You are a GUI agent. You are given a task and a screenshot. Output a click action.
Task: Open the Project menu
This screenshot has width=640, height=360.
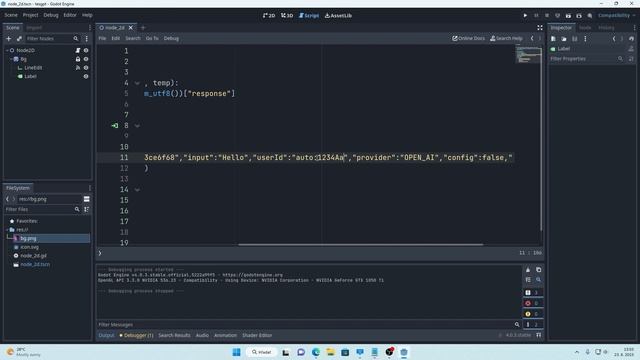30,15
